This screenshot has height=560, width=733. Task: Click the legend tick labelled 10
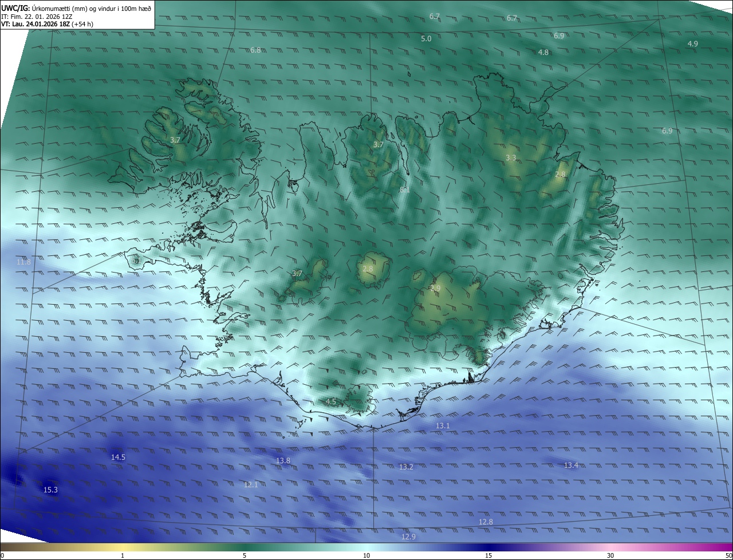366,556
